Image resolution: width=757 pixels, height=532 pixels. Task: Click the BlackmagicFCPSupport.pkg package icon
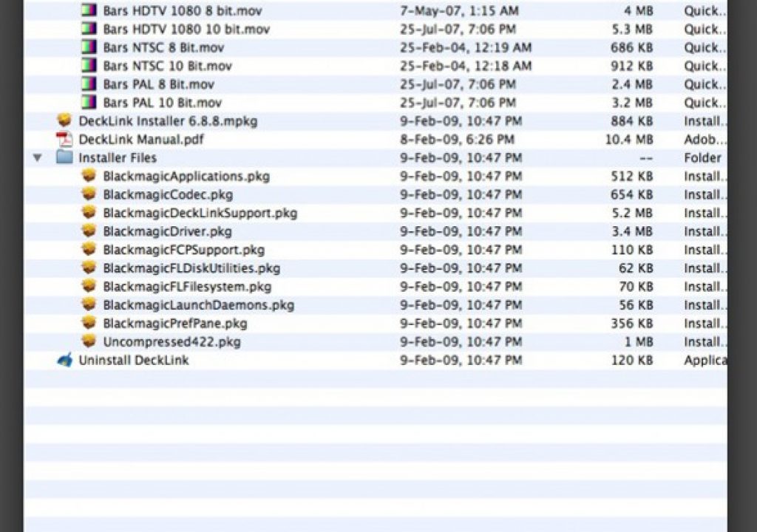pyautogui.click(x=89, y=248)
